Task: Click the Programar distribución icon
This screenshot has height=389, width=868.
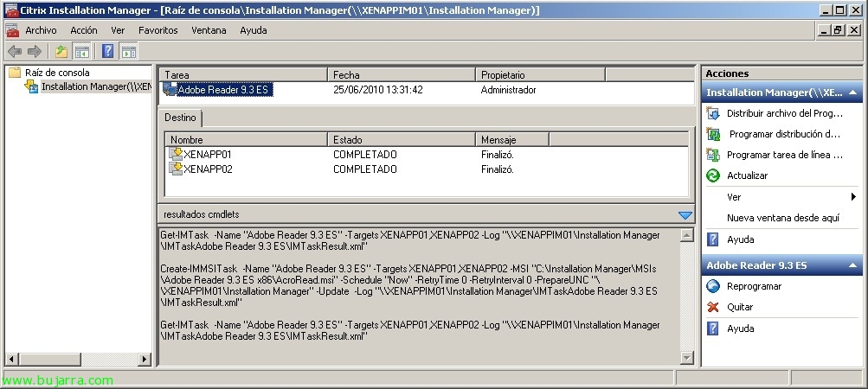Action: pyautogui.click(x=713, y=134)
